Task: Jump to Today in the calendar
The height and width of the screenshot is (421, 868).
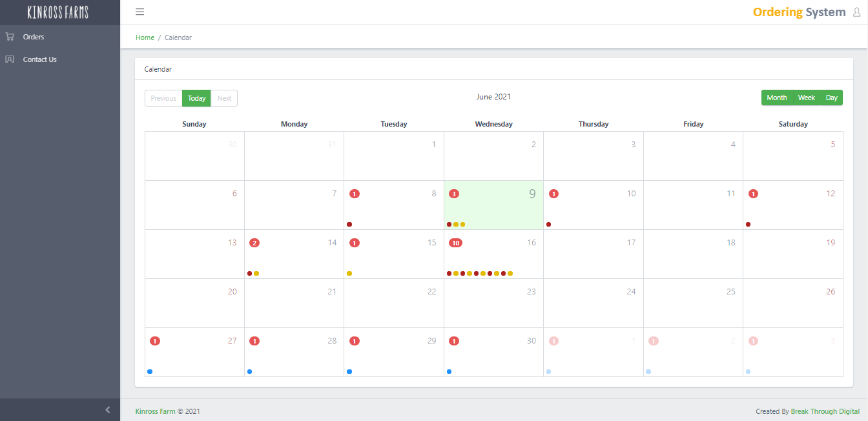Action: coord(196,98)
